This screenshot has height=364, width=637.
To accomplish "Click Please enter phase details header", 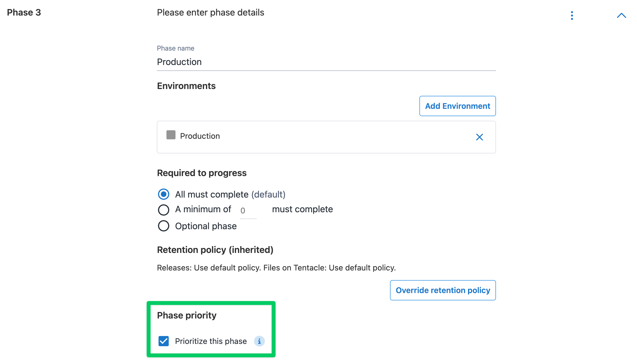I will 210,12.
